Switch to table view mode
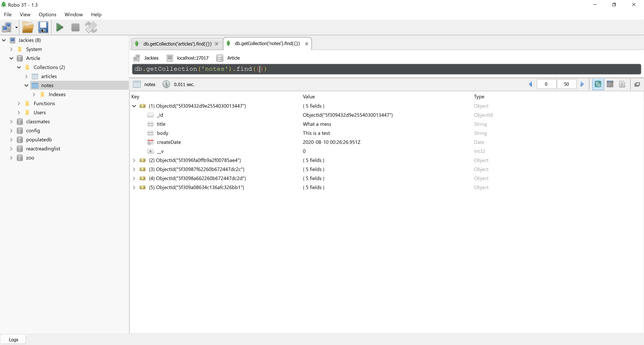 (610, 84)
